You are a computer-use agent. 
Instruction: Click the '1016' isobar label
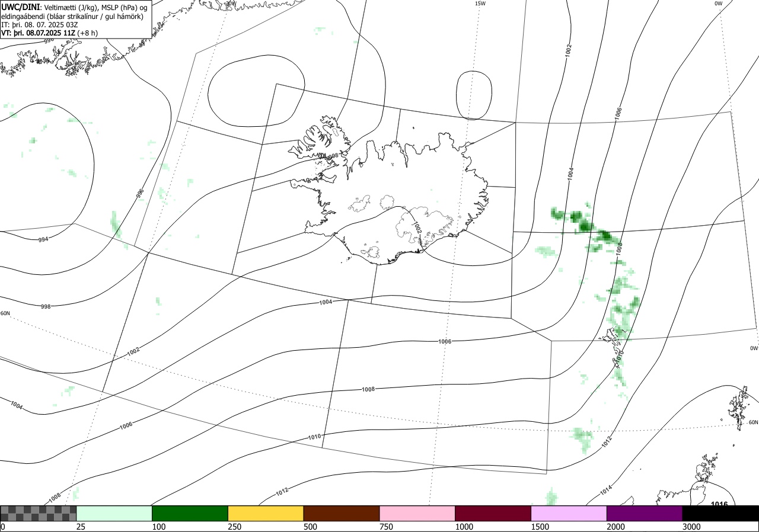coord(719,504)
